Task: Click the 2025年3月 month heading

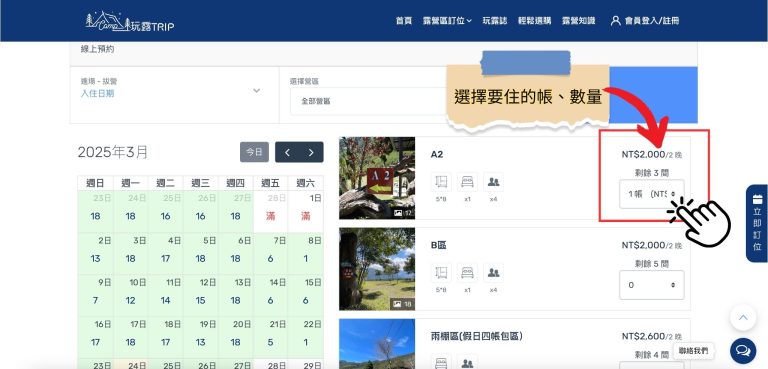Action: coord(113,152)
